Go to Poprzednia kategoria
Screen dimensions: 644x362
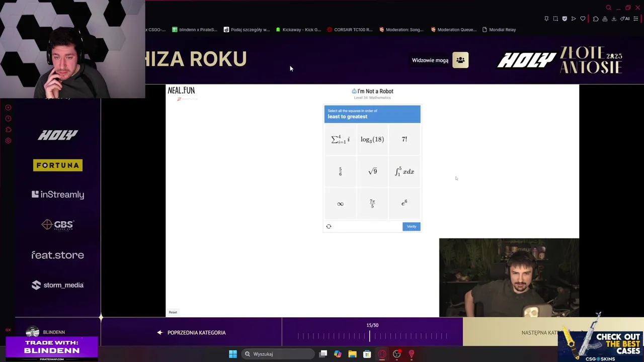click(191, 332)
